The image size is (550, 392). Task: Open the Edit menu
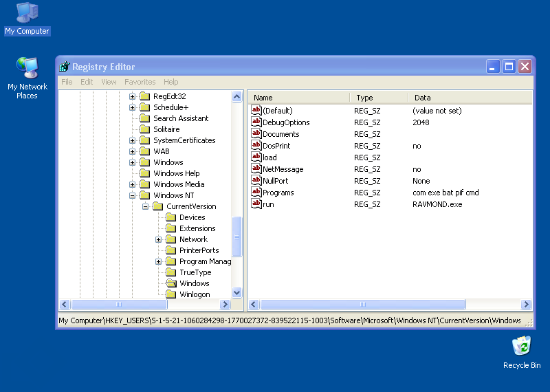point(87,82)
